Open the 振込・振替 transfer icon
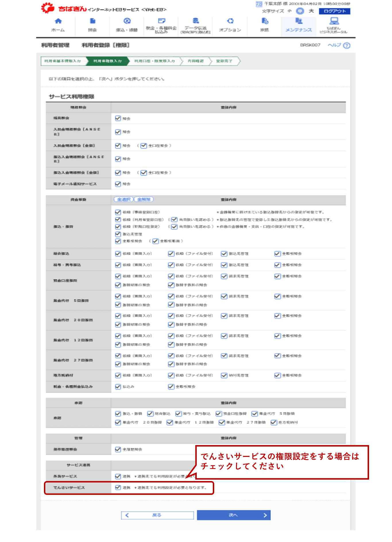392x542 pixels. click(x=127, y=21)
